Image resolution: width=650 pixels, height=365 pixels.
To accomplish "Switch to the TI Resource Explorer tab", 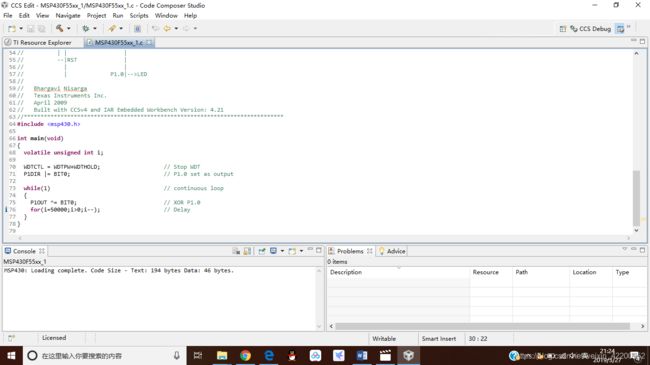I will (x=38, y=42).
